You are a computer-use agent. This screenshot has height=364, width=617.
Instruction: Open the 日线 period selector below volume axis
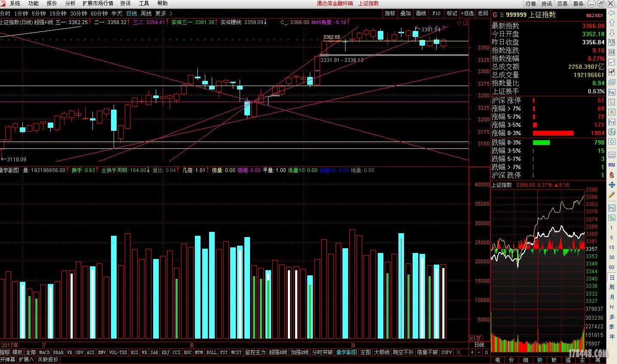(x=479, y=345)
